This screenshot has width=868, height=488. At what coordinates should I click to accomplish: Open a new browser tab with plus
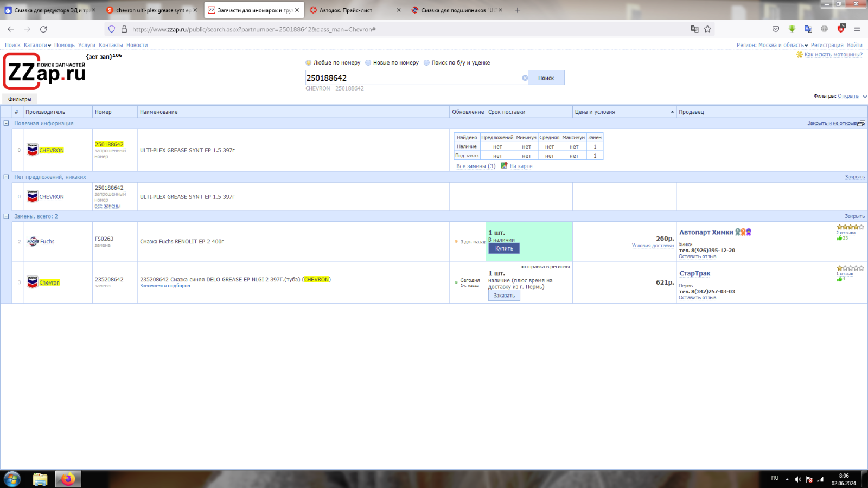518,10
